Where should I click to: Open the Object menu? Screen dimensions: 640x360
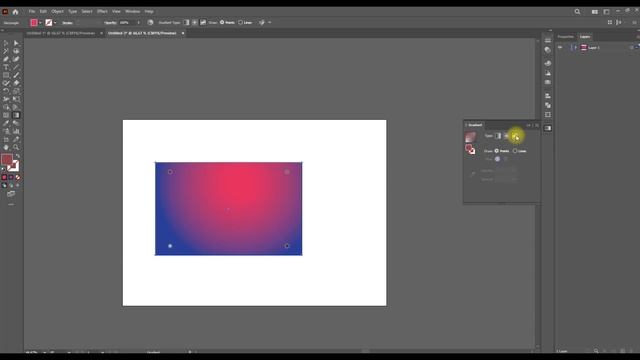[x=57, y=11]
